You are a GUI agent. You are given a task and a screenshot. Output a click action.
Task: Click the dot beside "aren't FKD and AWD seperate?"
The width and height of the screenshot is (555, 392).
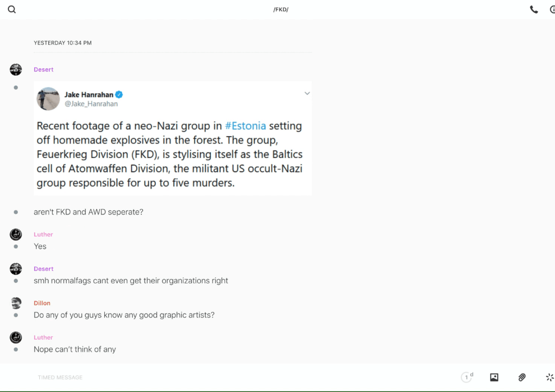(x=16, y=212)
